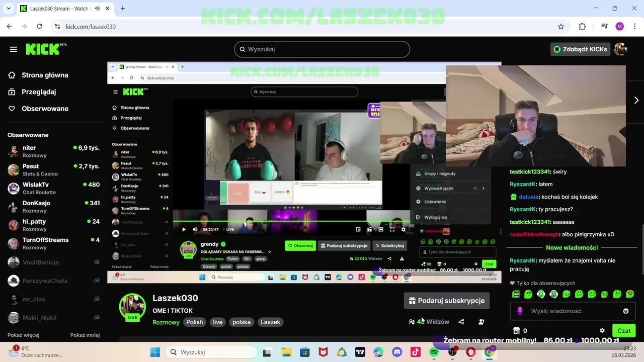Image resolution: width=644 pixels, height=362 pixels.
Task: Click Zdobądź KICKs button
Action: point(580,49)
